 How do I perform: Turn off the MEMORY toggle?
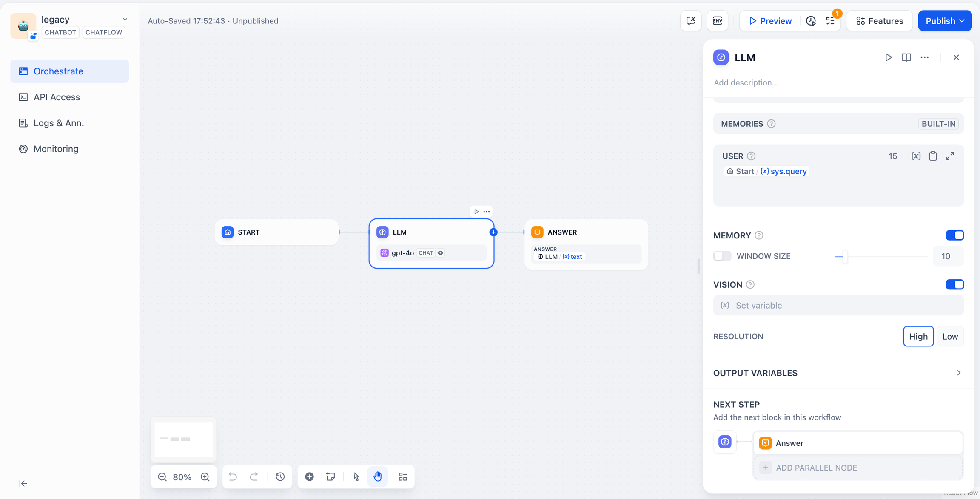click(954, 235)
